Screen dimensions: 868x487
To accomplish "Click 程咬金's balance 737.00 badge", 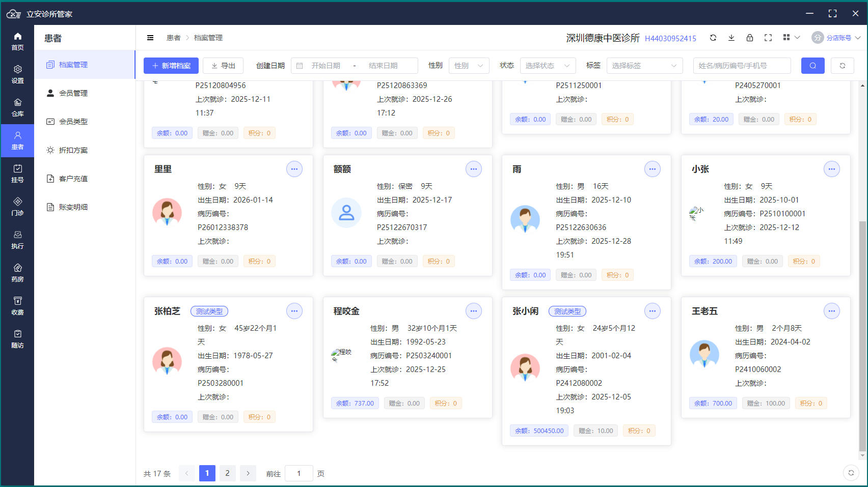I will (355, 403).
